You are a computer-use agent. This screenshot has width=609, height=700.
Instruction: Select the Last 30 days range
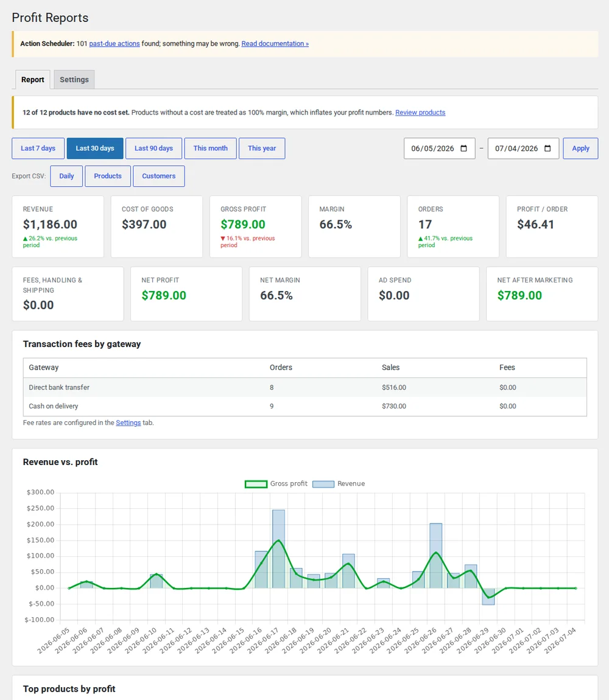pos(95,148)
